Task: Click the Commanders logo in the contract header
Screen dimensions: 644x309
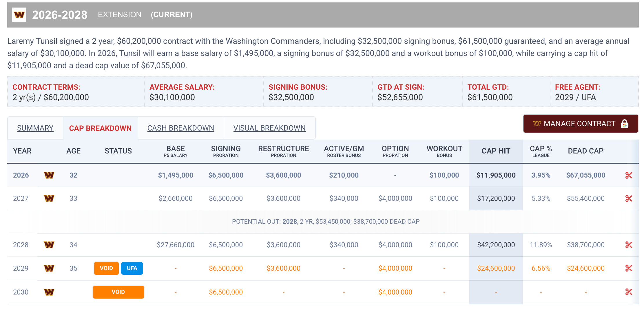Action: [19, 15]
